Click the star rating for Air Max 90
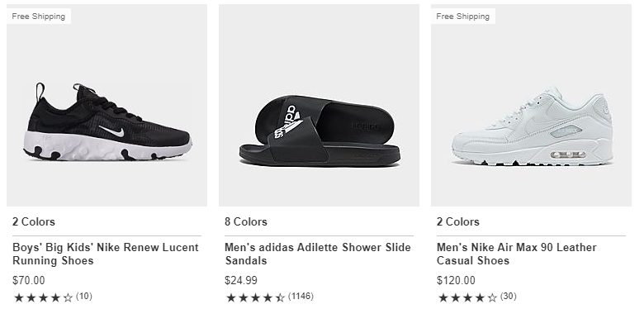 (467, 297)
